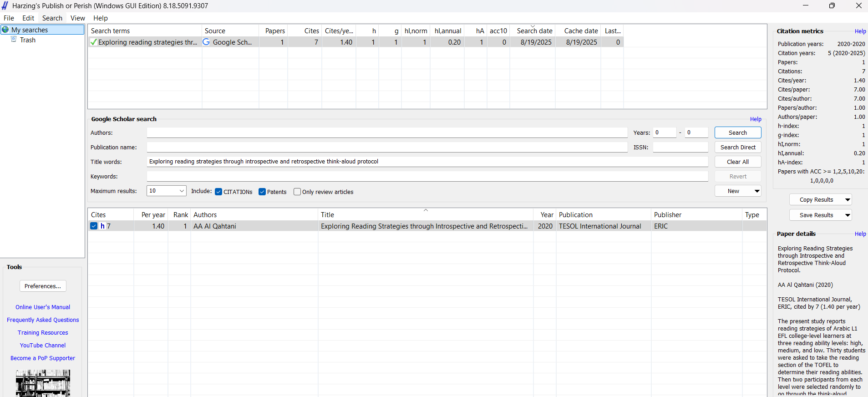This screenshot has height=397, width=868.
Task: Select the My searches globe icon
Action: click(x=5, y=30)
